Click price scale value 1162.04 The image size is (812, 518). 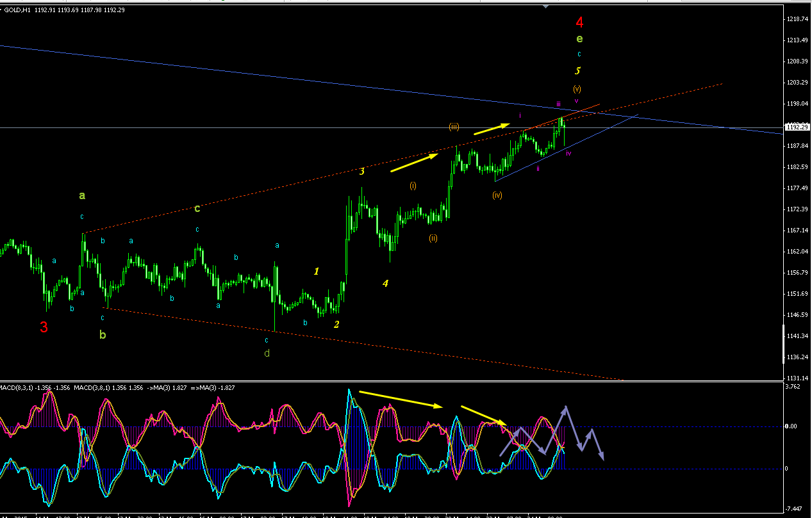[796, 252]
